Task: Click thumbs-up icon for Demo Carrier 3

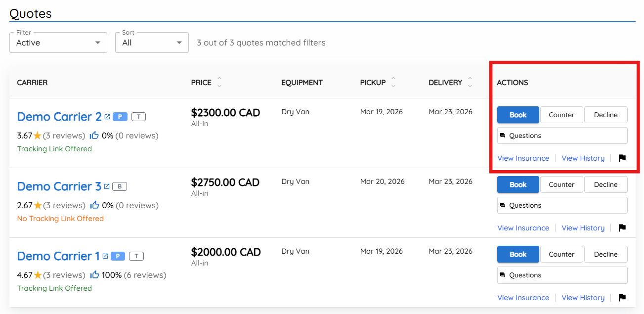Action: [94, 205]
